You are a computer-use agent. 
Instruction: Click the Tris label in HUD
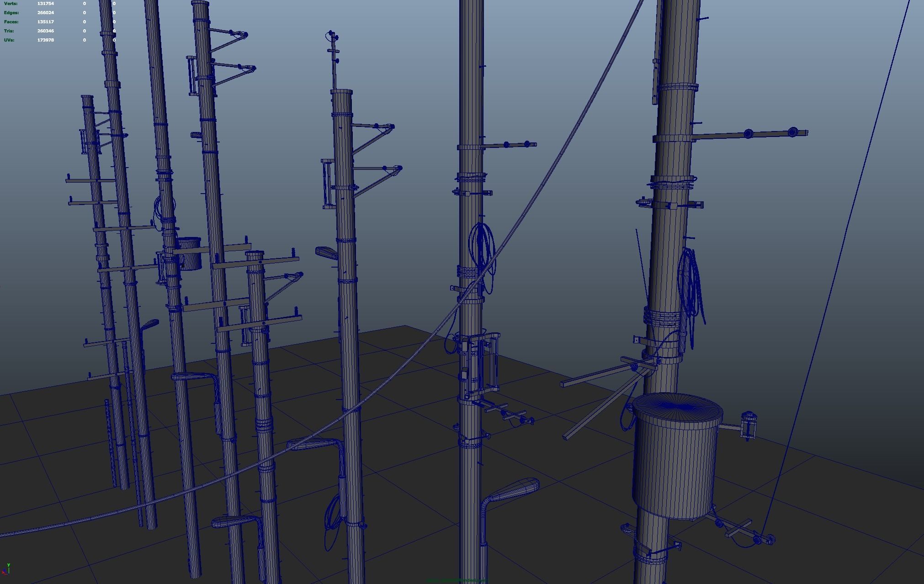[x=9, y=31]
